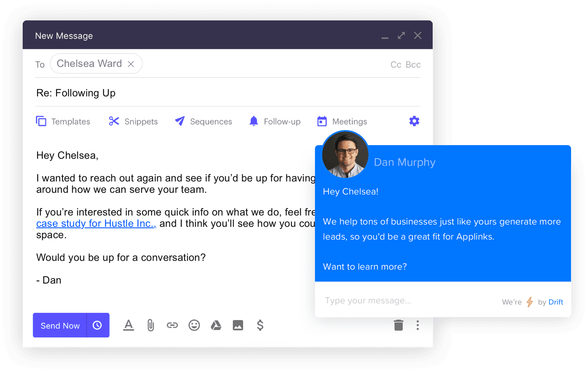This screenshot has height=372, width=588.
Task: Open Meetings scheduling option
Action: (x=342, y=121)
